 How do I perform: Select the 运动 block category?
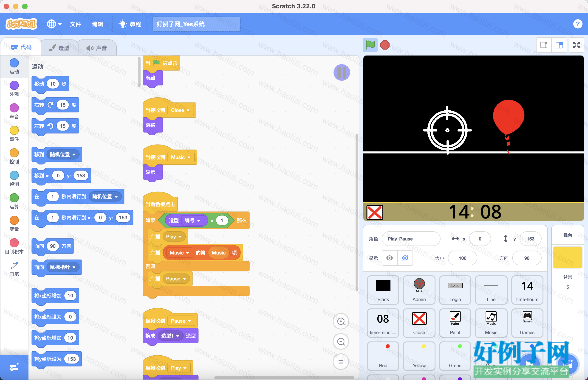14,66
